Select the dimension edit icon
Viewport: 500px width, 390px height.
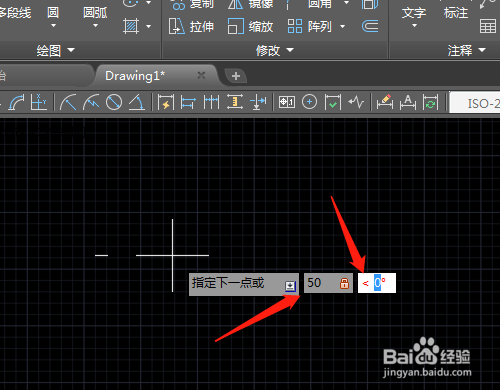tap(385, 102)
